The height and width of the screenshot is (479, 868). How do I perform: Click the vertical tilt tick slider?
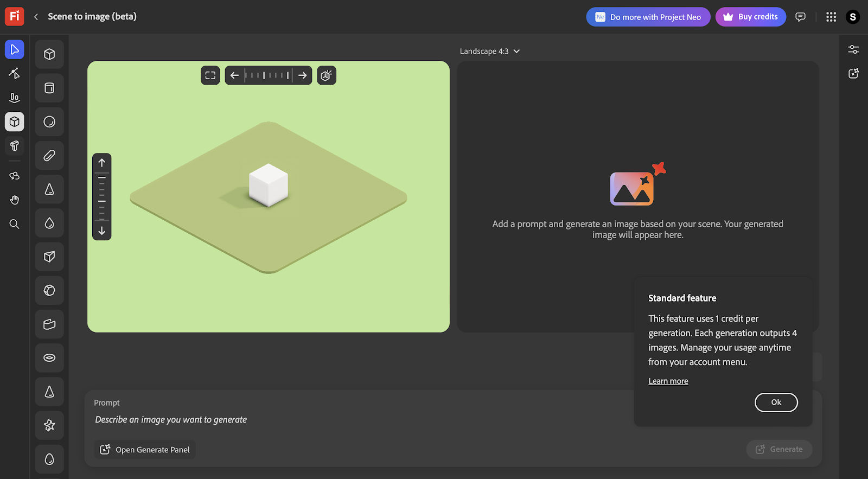click(x=102, y=196)
